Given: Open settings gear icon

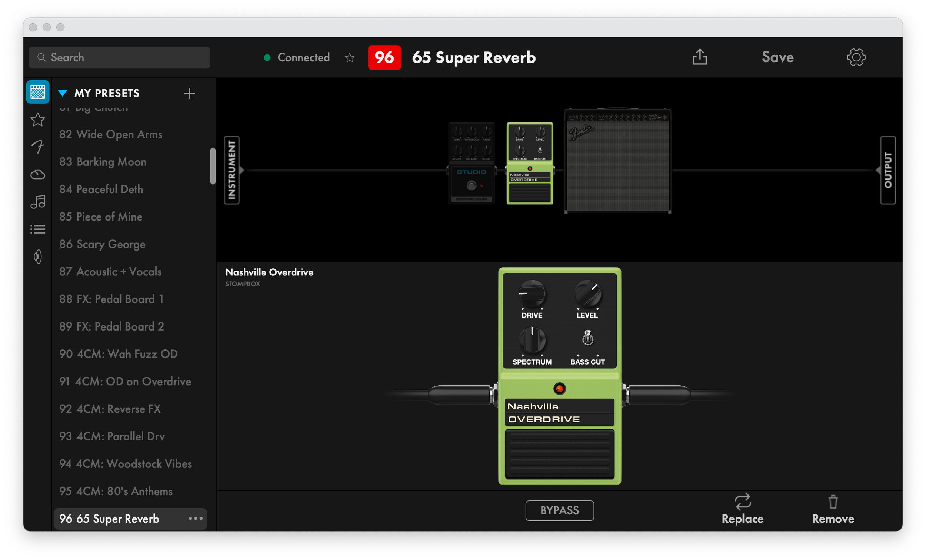Looking at the screenshot, I should [856, 57].
